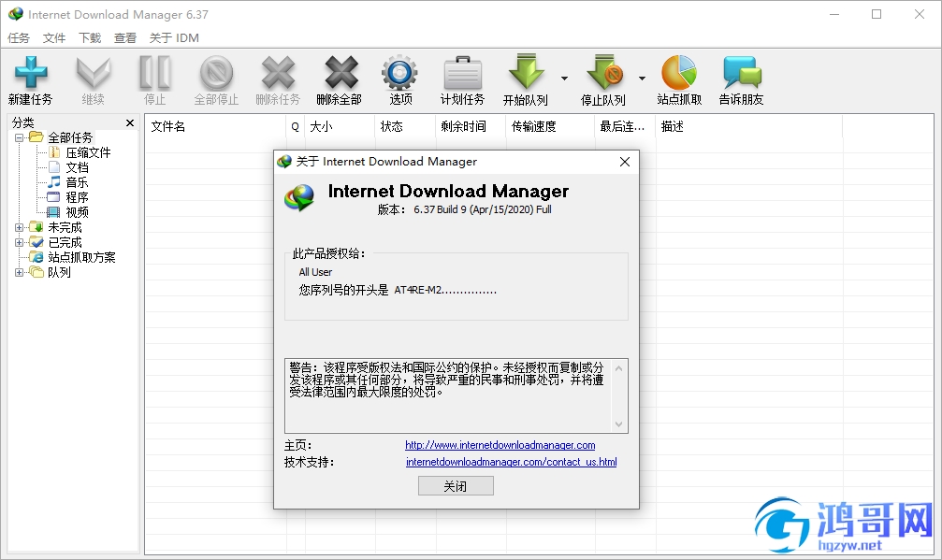Click the 新建任务 (new task) toolbar icon
Image resolution: width=942 pixels, height=560 pixels.
coord(31,73)
